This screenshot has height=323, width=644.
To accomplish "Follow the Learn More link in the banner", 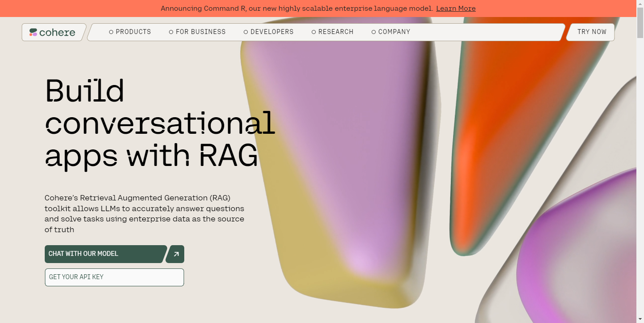I will pyautogui.click(x=456, y=8).
